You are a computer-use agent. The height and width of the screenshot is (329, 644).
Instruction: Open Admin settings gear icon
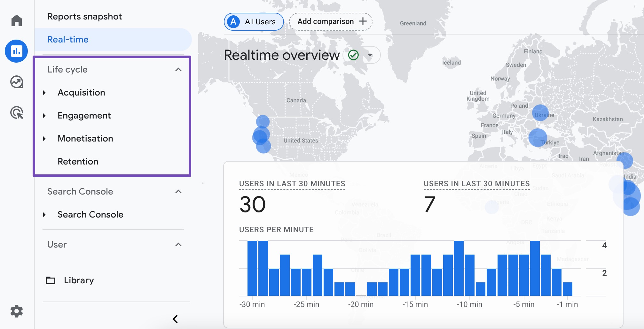pos(17,311)
